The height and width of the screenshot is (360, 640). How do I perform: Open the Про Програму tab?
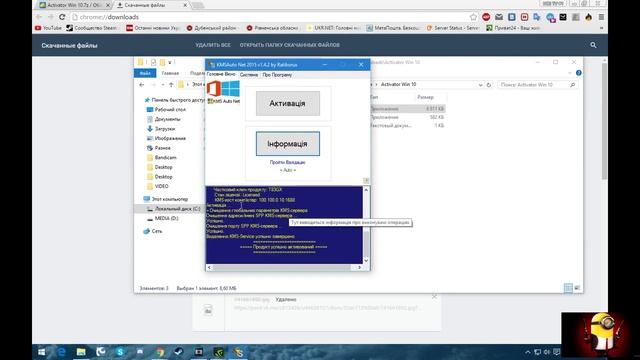coord(277,75)
